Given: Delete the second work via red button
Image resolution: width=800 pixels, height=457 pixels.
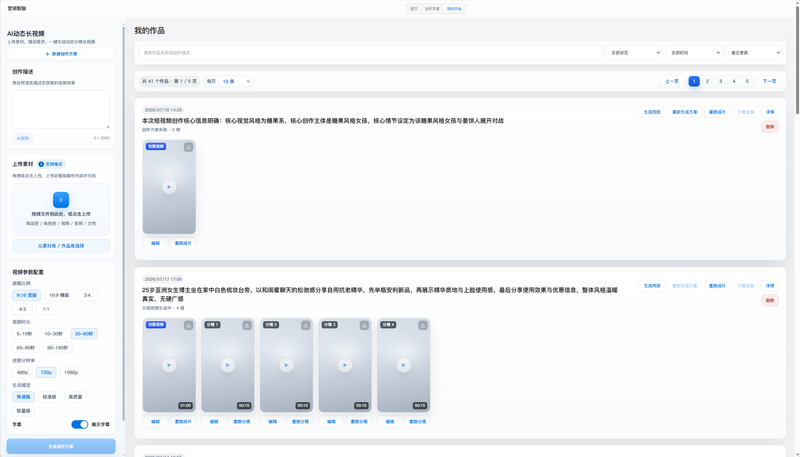Looking at the screenshot, I should (770, 300).
